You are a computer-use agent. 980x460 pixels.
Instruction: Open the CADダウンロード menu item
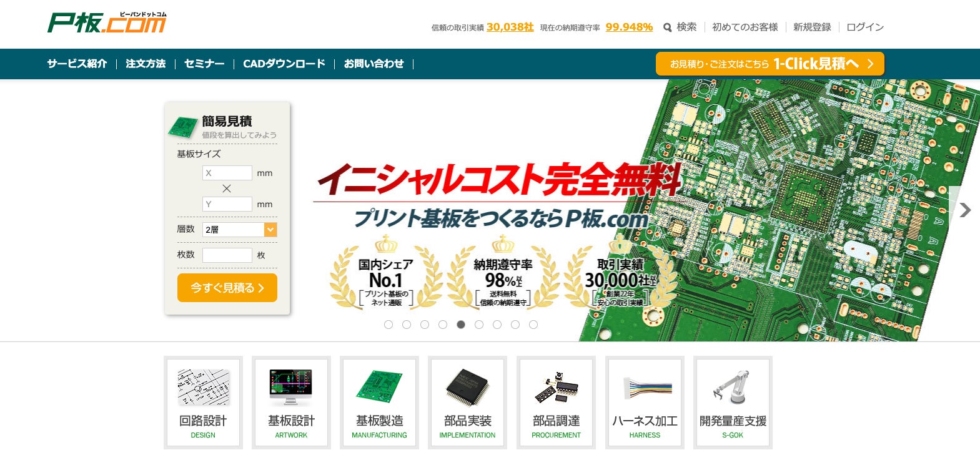pos(284,64)
